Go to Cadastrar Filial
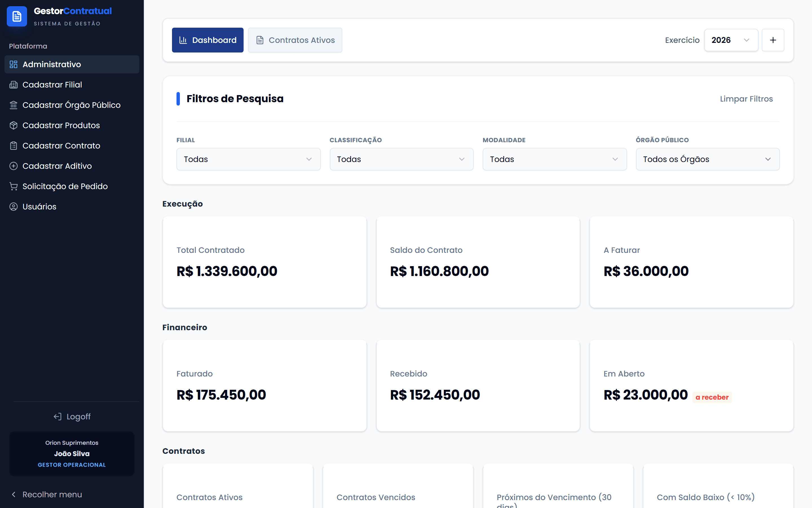 click(72, 85)
